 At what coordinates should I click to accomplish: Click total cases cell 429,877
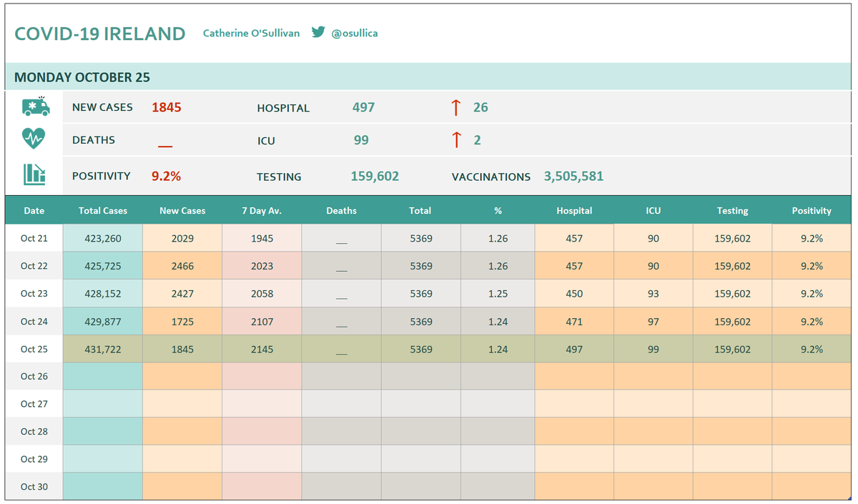[x=103, y=322]
